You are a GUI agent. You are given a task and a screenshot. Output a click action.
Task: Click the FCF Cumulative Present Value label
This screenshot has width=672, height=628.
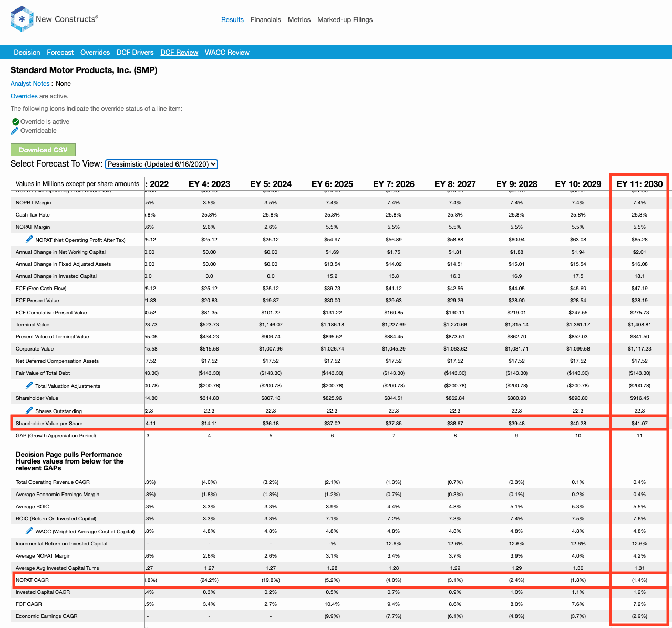click(x=51, y=313)
